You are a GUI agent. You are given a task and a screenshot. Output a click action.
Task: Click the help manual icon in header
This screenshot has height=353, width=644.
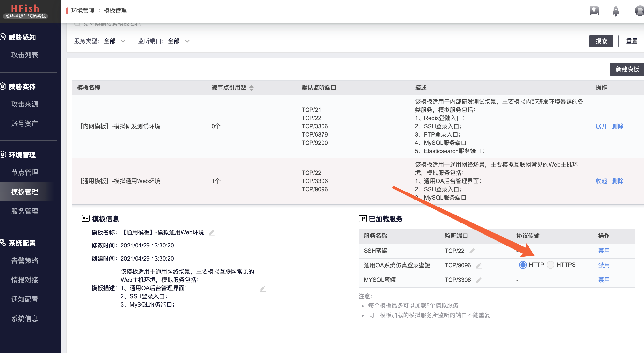click(594, 11)
